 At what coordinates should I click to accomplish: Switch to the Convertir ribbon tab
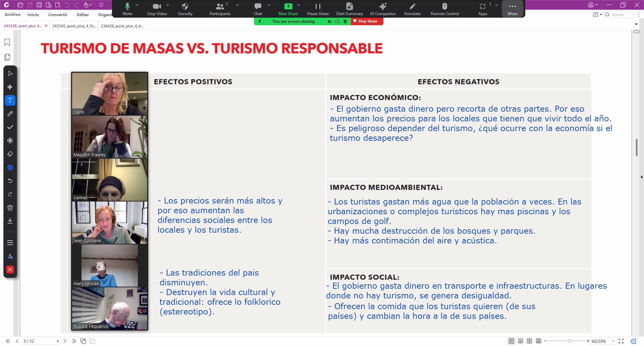tap(58, 14)
